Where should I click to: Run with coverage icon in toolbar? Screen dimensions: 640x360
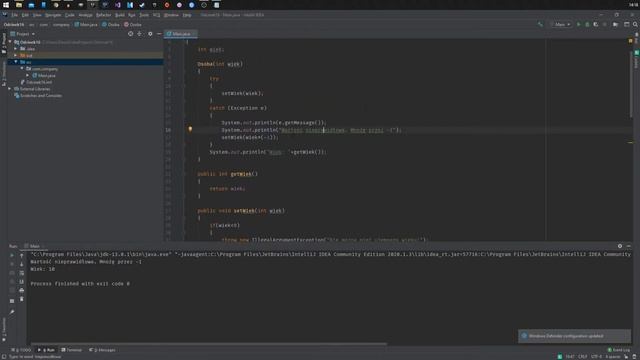596,24
